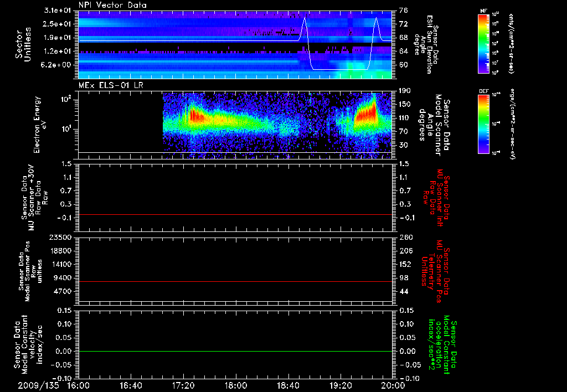Screen dimensions: 567x392
Task: Click the red 'MU Scanner Int Raw Data' label
Action: (x=436, y=198)
